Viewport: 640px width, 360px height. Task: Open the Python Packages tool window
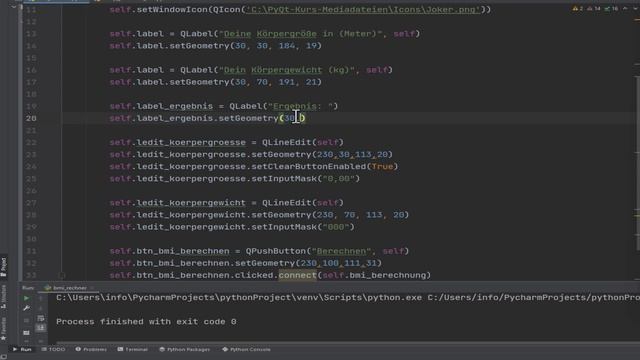click(184, 349)
